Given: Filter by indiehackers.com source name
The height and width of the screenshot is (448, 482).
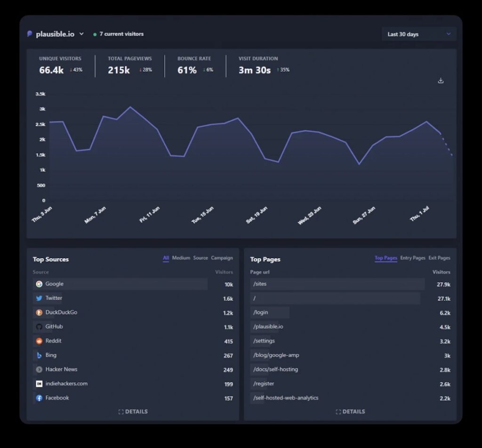Looking at the screenshot, I should click(66, 383).
